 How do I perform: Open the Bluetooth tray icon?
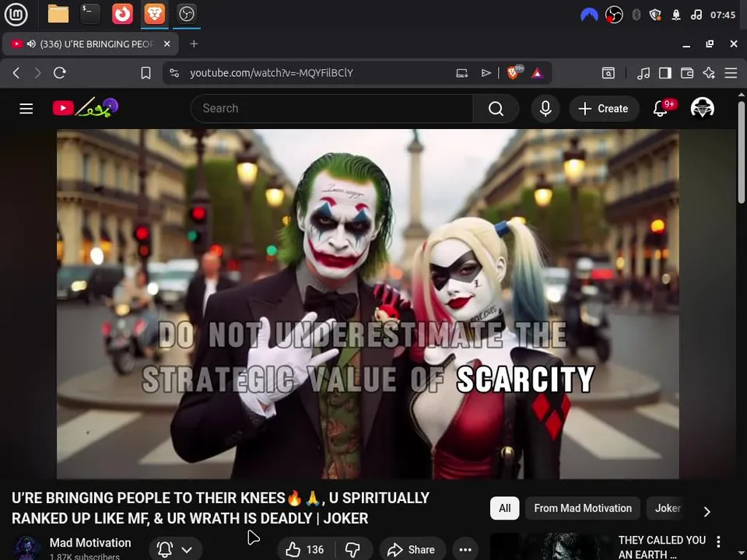636,15
